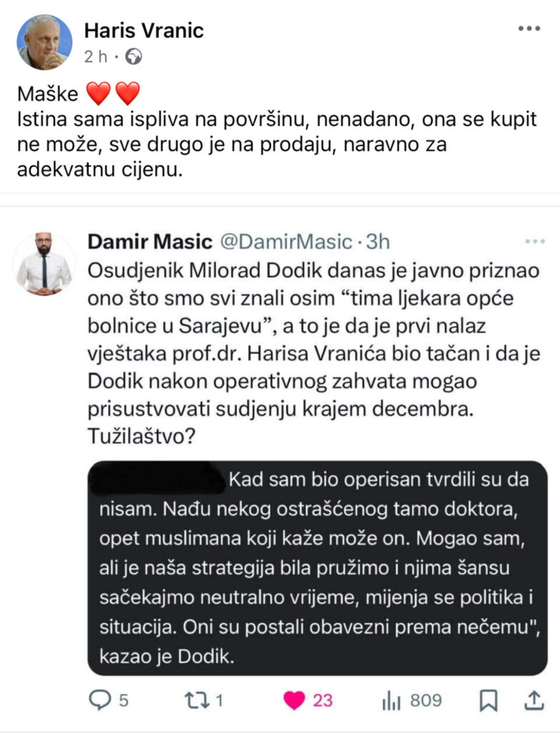Toggle the bookmark icon on the tweet
Image resolution: width=560 pixels, height=733 pixels.
pyautogui.click(x=488, y=700)
